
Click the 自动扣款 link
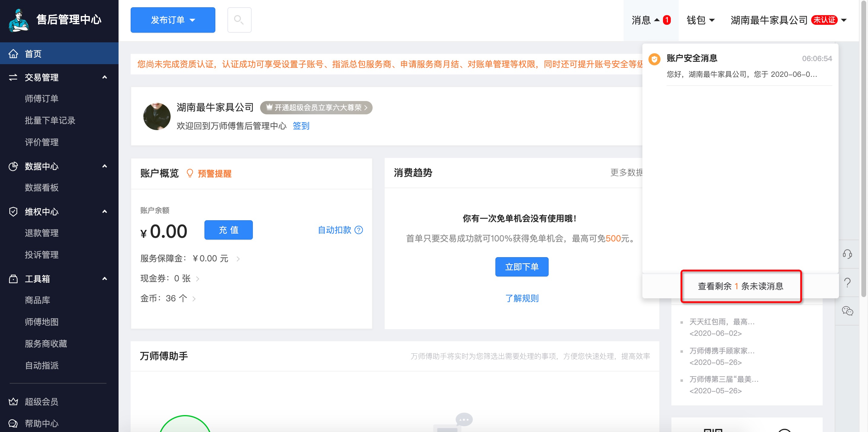pyautogui.click(x=334, y=230)
